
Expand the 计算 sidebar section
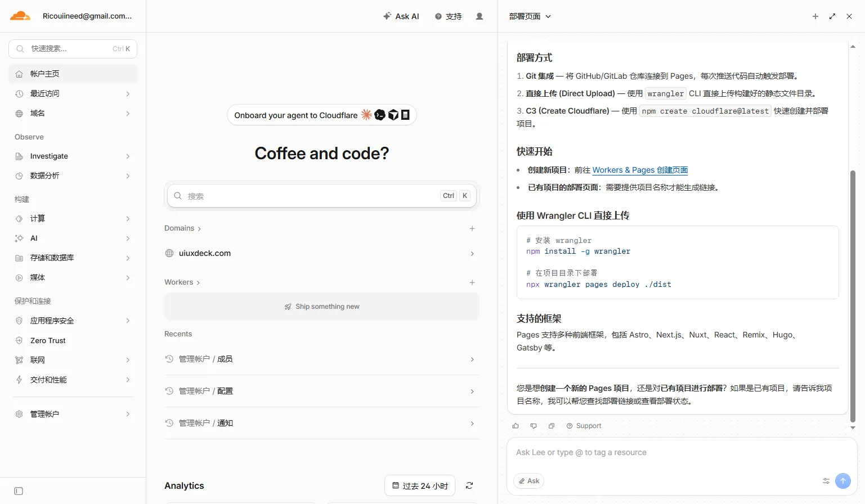pyautogui.click(x=73, y=218)
